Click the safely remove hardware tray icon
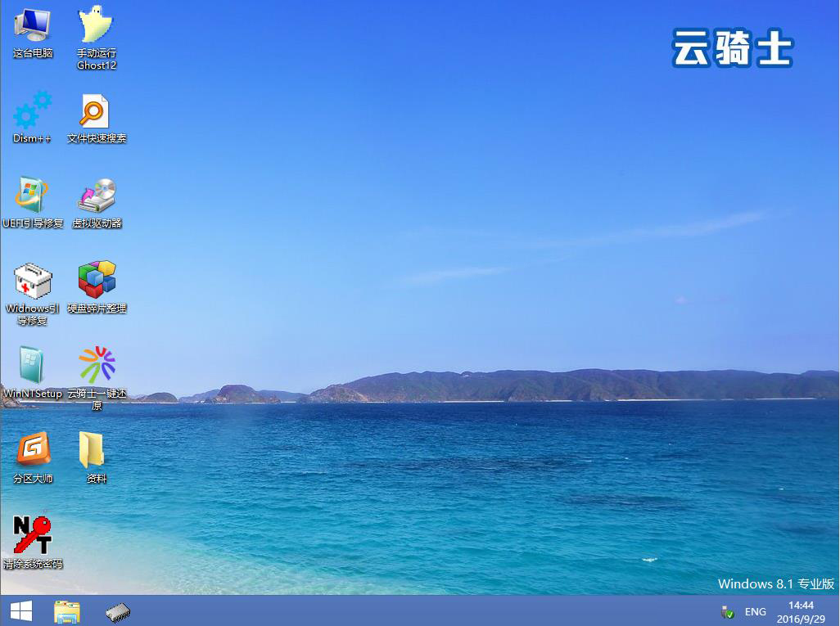 (728, 611)
